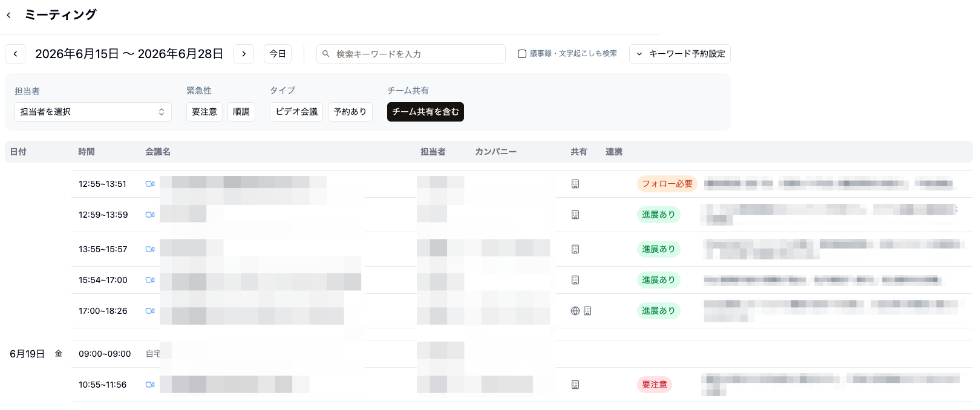Select the 12:59~13:59 time cell
Viewport: 980px width, 410px height.
(x=103, y=215)
